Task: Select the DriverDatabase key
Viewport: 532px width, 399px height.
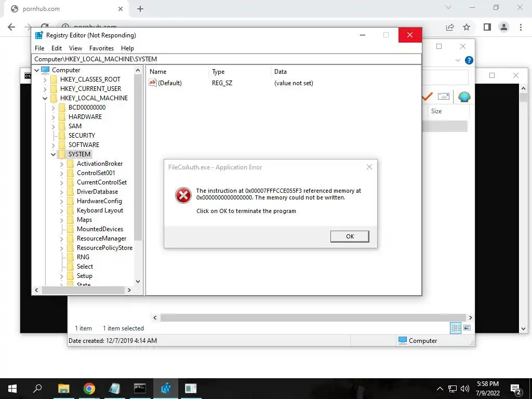Action: click(x=97, y=192)
